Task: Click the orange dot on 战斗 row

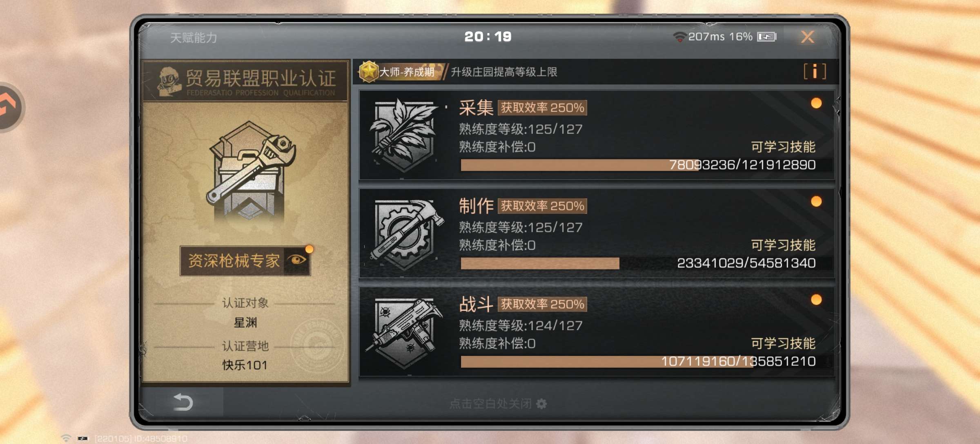Action: 816,300
